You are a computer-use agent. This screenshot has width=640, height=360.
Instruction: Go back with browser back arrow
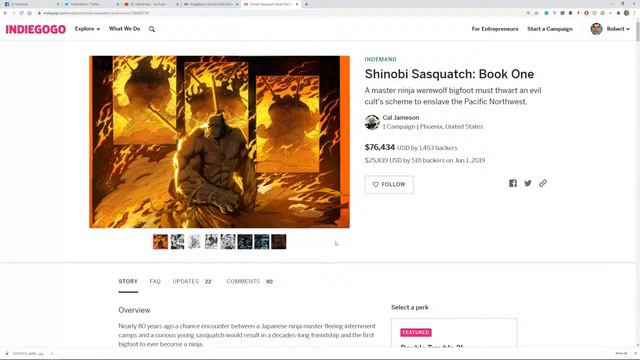pos(5,13)
